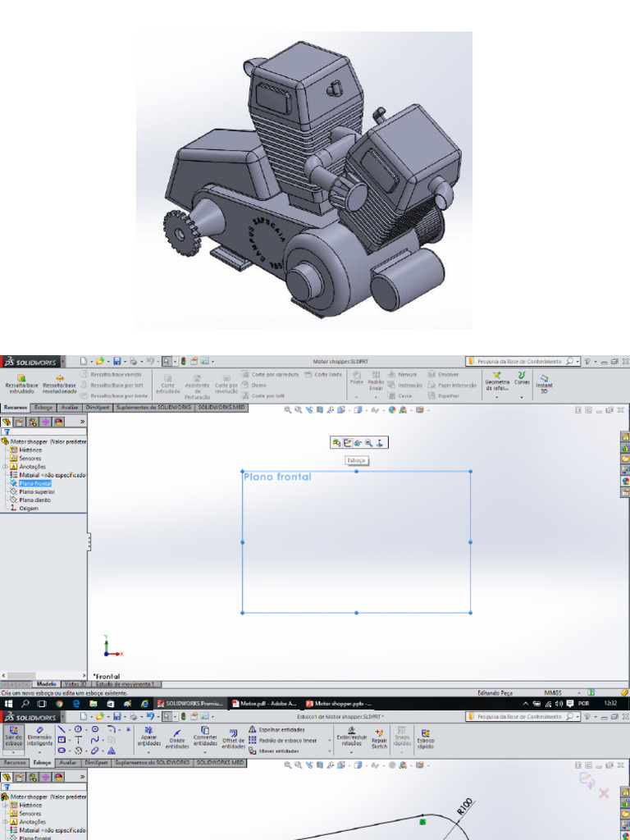Click the Esboço icon in the Plano frontal context toolbar
Image resolution: width=630 pixels, height=840 pixels.
(347, 442)
